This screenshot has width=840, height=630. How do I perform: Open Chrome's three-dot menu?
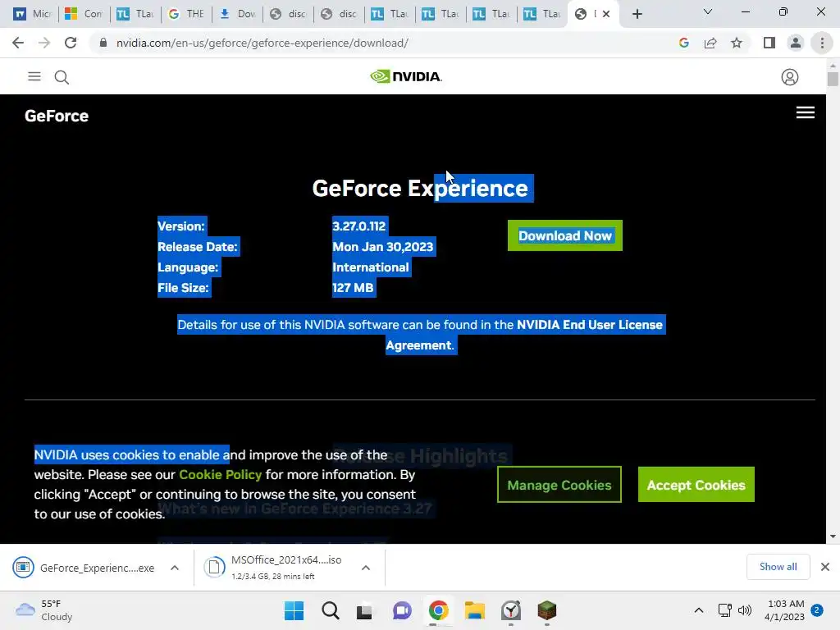point(822,43)
